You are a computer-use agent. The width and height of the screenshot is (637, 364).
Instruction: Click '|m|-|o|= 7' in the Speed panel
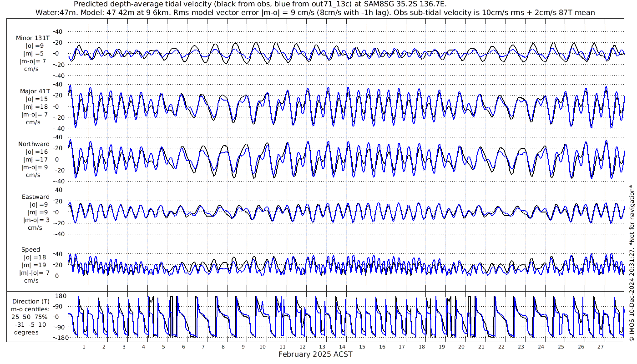pyautogui.click(x=34, y=273)
